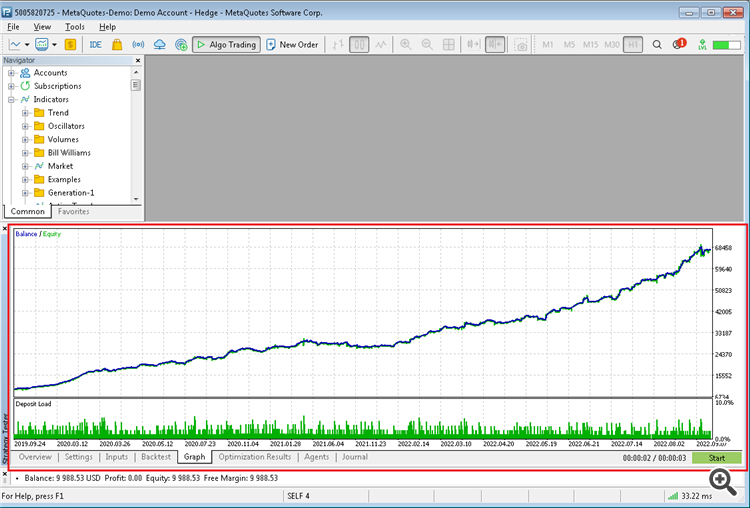Image resolution: width=750 pixels, height=508 pixels.
Task: Click the profiles chart window icon
Action: (x=42, y=44)
